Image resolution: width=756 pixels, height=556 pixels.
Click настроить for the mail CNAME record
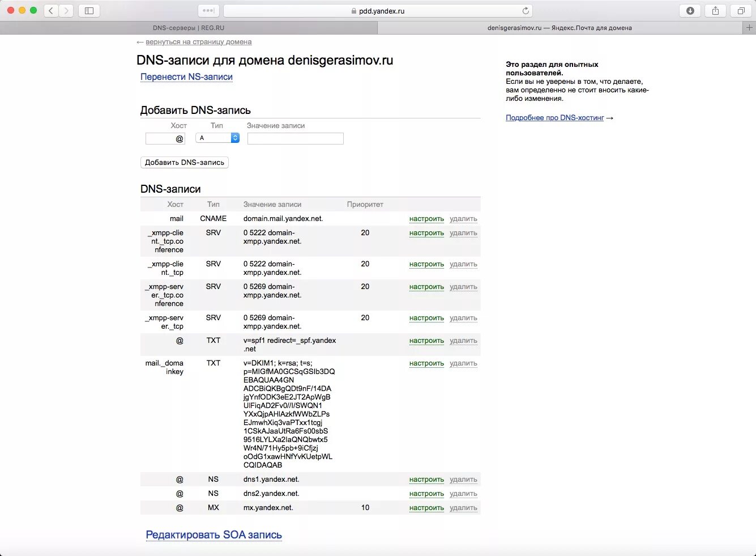coord(426,219)
